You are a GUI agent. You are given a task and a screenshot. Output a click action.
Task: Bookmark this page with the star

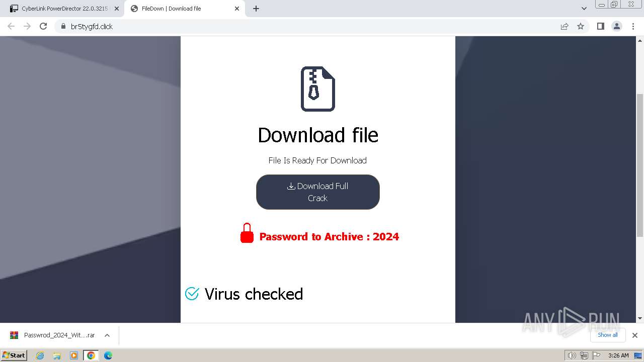click(581, 26)
